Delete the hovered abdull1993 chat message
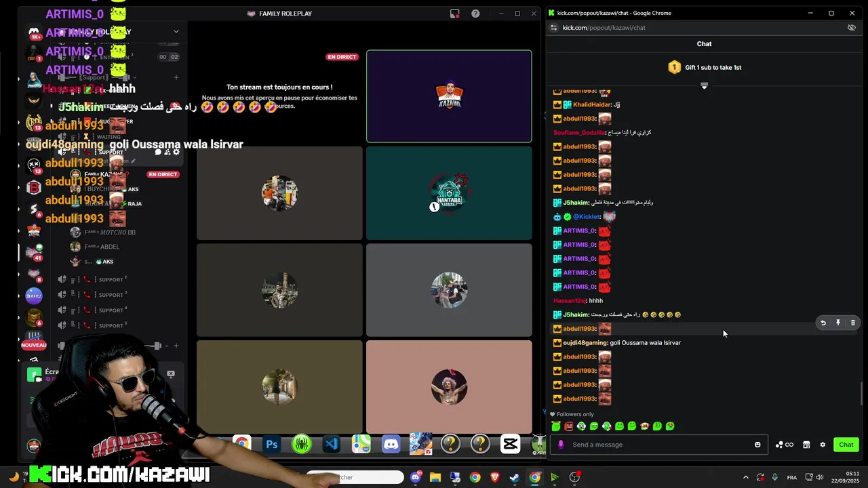868x488 pixels. pyautogui.click(x=853, y=323)
